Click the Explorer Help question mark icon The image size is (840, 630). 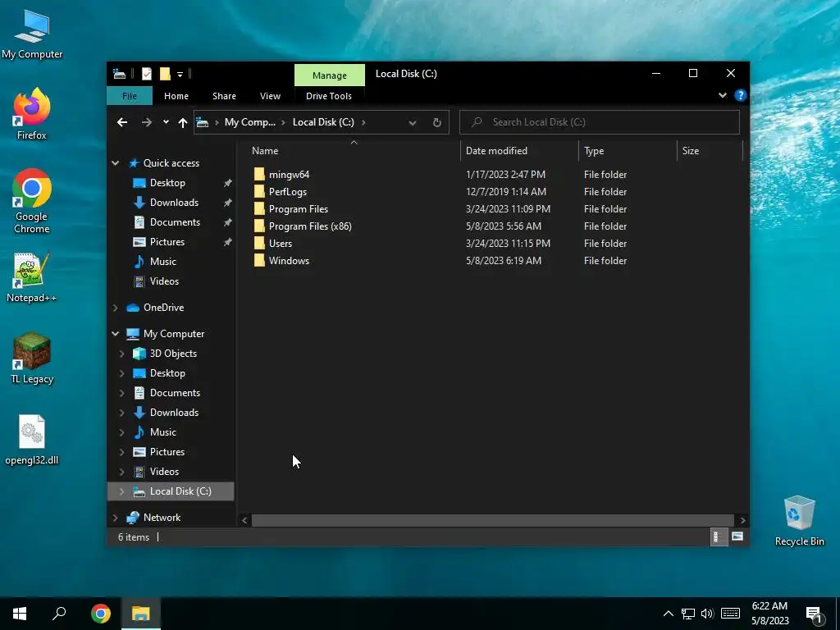pos(741,95)
